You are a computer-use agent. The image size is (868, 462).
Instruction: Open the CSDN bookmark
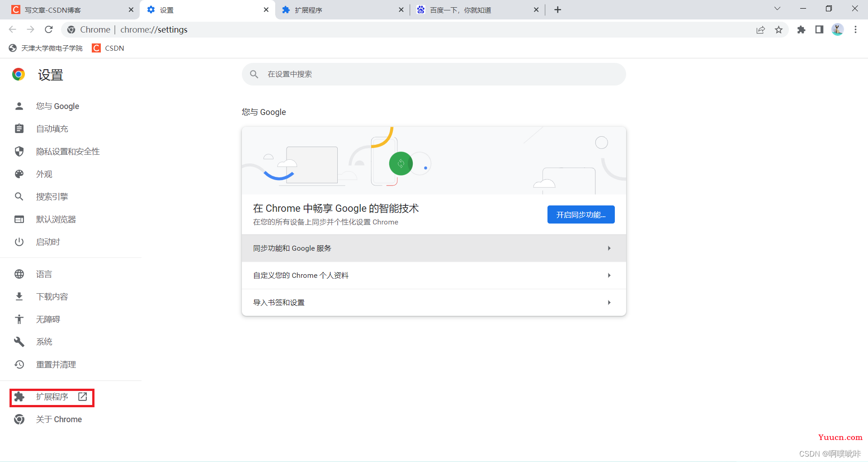[x=108, y=48]
